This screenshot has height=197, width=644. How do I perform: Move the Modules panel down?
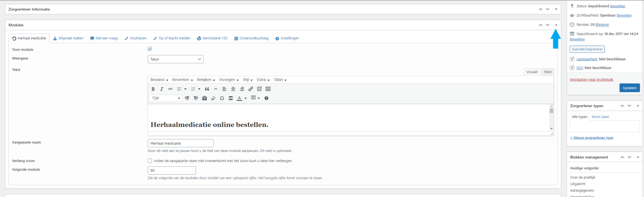[x=548, y=25]
